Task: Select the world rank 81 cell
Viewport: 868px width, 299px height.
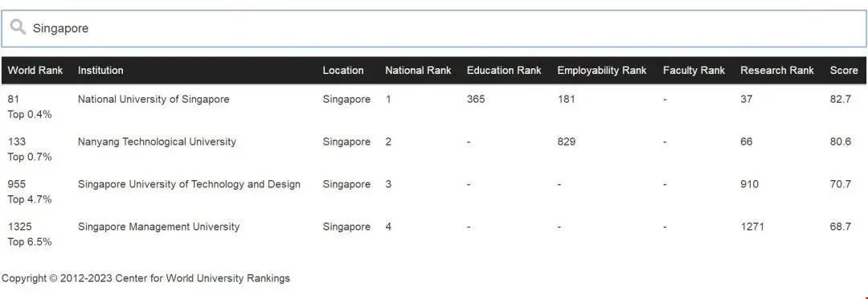Action: click(13, 99)
